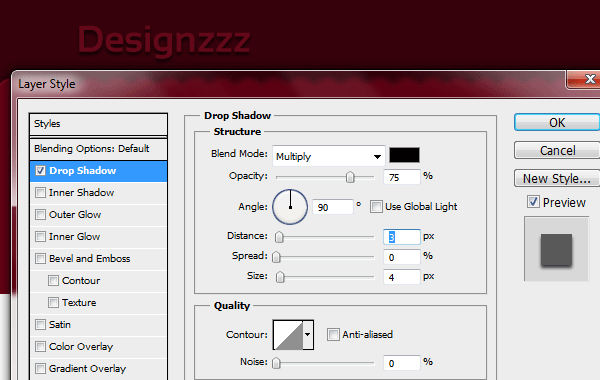Viewport: 600px width, 380px height.
Task: Tick the Inner Glow checkbox
Action: coord(40,236)
